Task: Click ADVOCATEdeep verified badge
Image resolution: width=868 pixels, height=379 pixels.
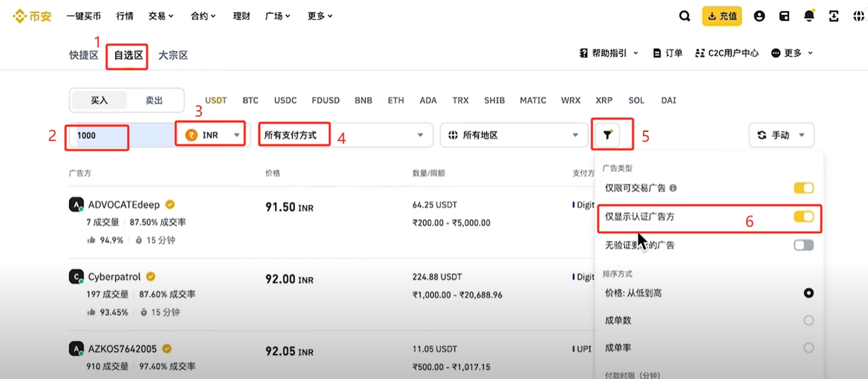Action: tap(169, 205)
